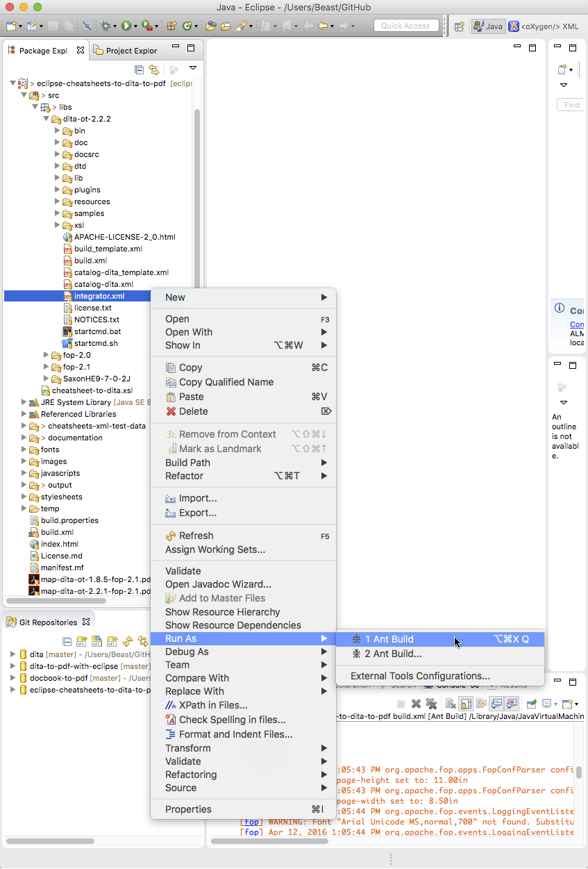This screenshot has width=588, height=869.
Task: Click the Open Type toolbar icon
Action: pos(210,26)
